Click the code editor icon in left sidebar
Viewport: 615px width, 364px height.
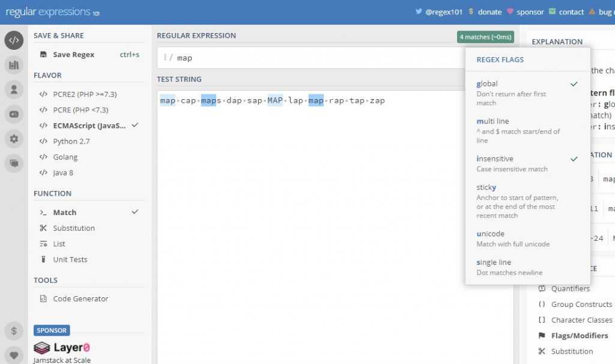tap(14, 40)
